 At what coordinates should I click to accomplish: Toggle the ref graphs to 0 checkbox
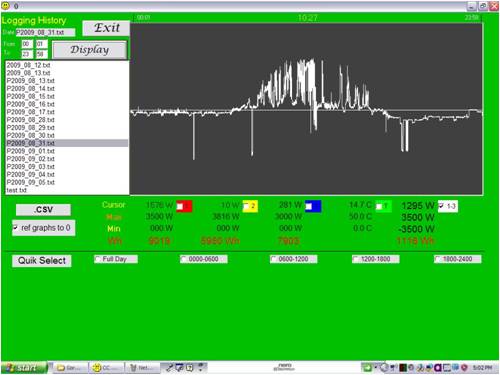(x=15, y=228)
